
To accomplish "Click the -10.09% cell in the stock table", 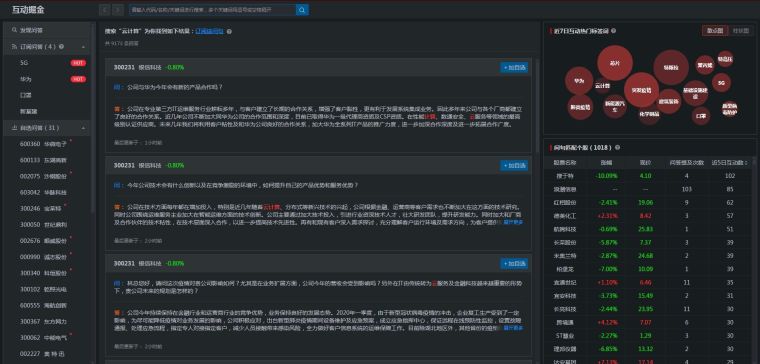I will point(607,176).
